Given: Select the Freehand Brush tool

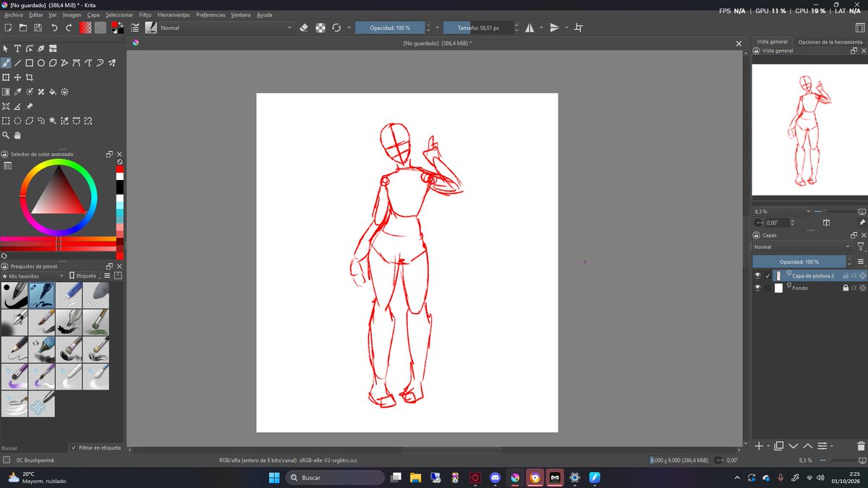Looking at the screenshot, I should coord(6,63).
